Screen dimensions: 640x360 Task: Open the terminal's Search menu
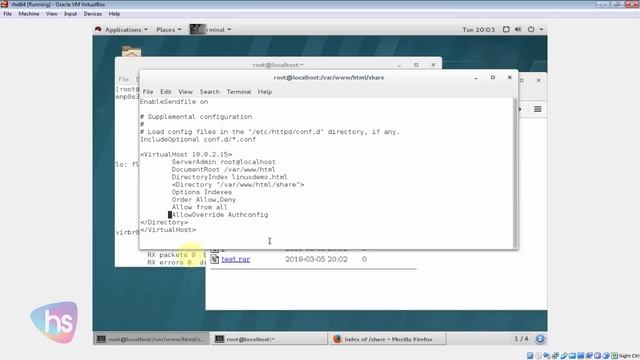pyautogui.click(x=209, y=91)
